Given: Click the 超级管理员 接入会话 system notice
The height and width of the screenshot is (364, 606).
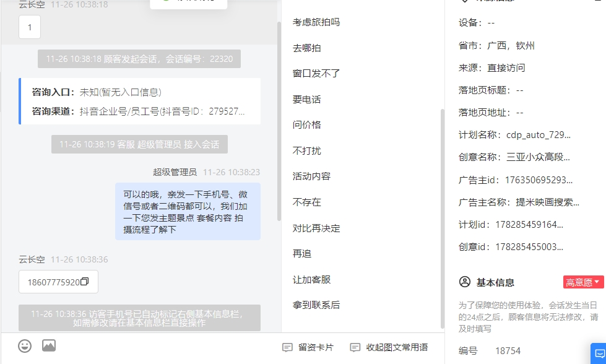Looking at the screenshot, I should click(x=139, y=144).
